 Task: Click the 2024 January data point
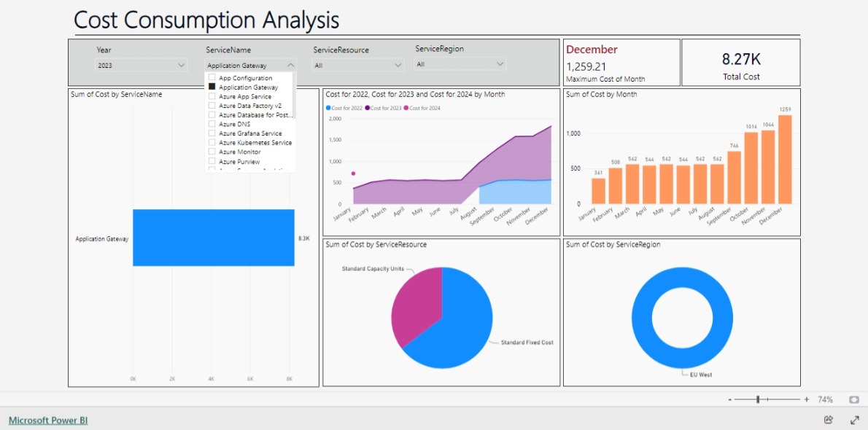pos(353,173)
